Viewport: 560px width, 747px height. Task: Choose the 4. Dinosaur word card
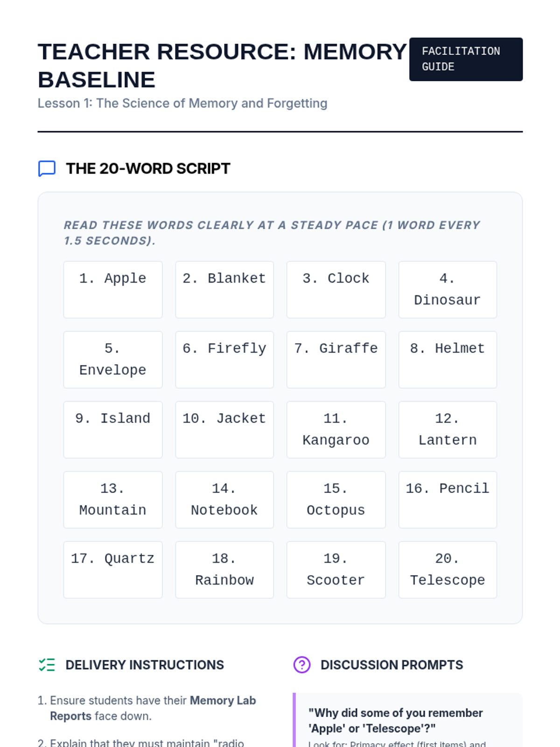tap(448, 289)
